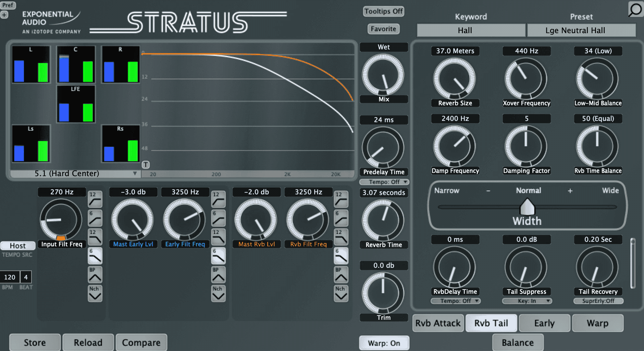Open the Key: In dropdown

(x=526, y=301)
